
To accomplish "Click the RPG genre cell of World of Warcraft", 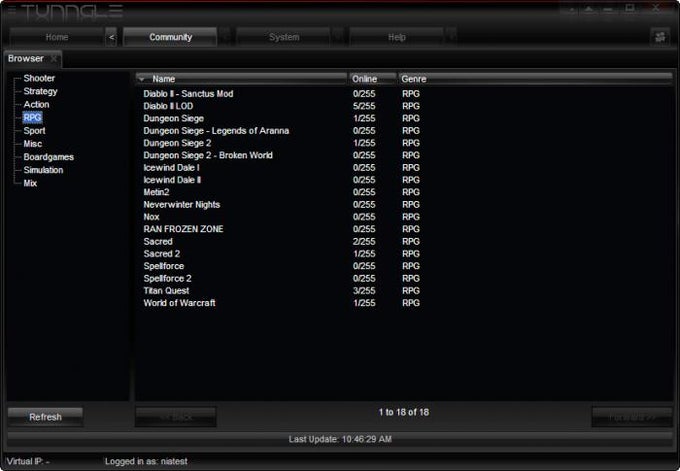I will (411, 303).
